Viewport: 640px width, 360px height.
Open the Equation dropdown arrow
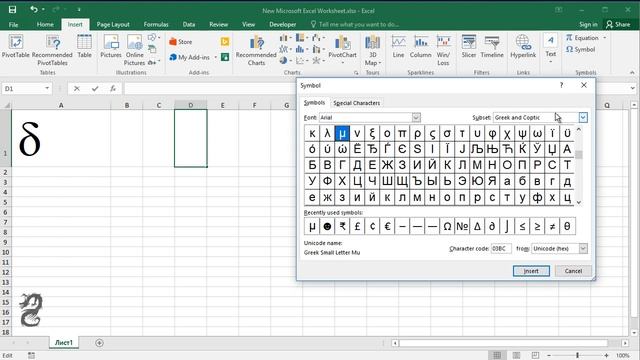tap(604, 38)
